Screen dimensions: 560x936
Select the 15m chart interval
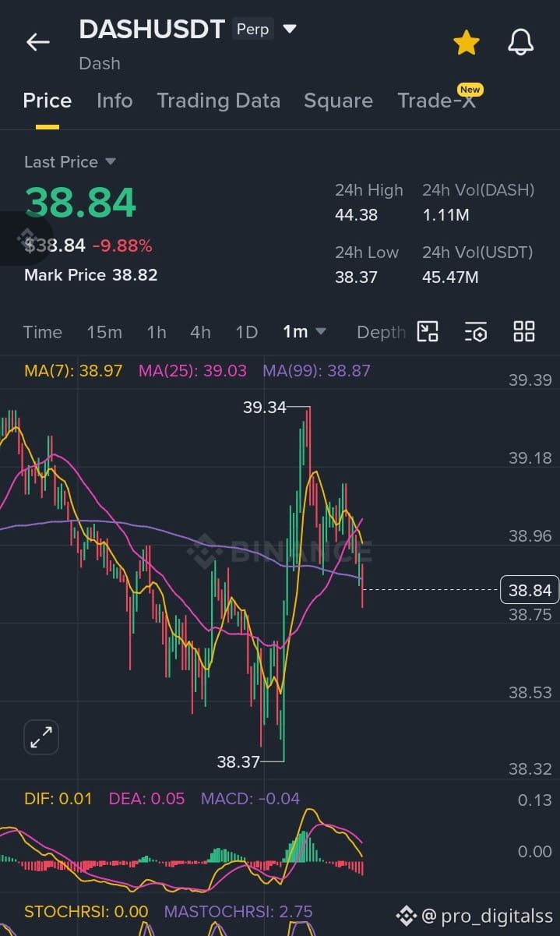(x=104, y=332)
